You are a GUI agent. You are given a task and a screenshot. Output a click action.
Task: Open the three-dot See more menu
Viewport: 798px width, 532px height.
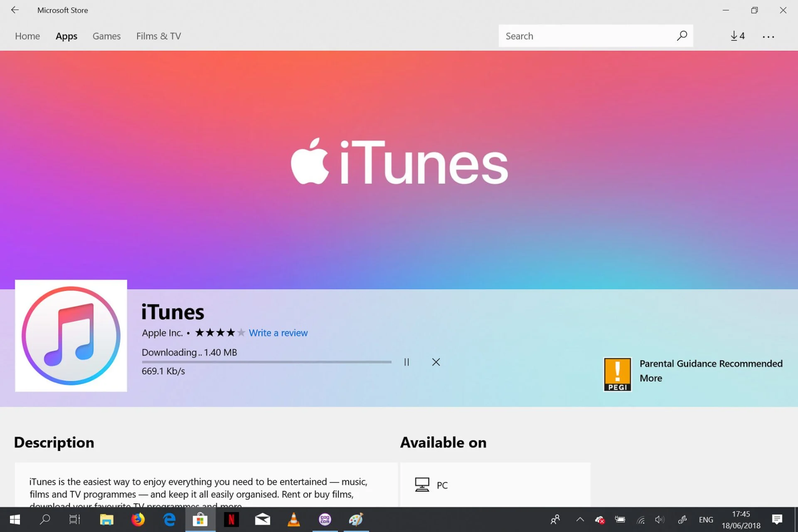point(768,37)
